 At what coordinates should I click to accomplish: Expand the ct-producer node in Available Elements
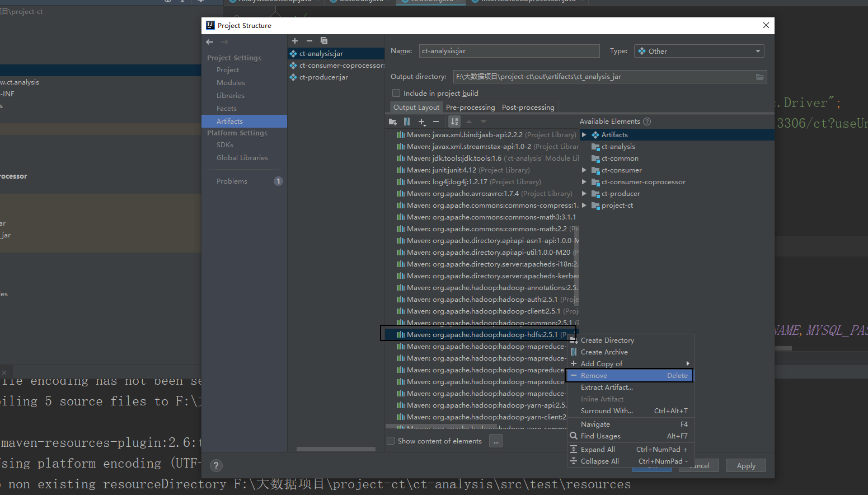(x=584, y=193)
